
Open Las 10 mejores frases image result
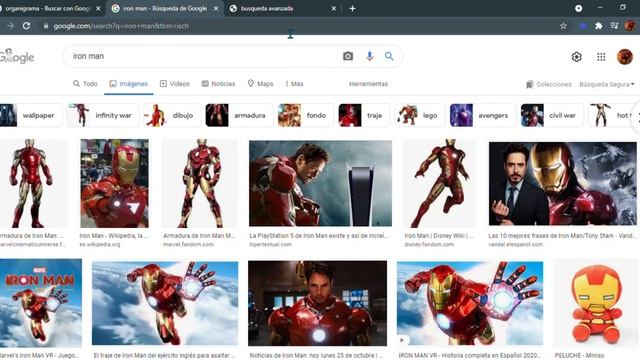pos(562,184)
